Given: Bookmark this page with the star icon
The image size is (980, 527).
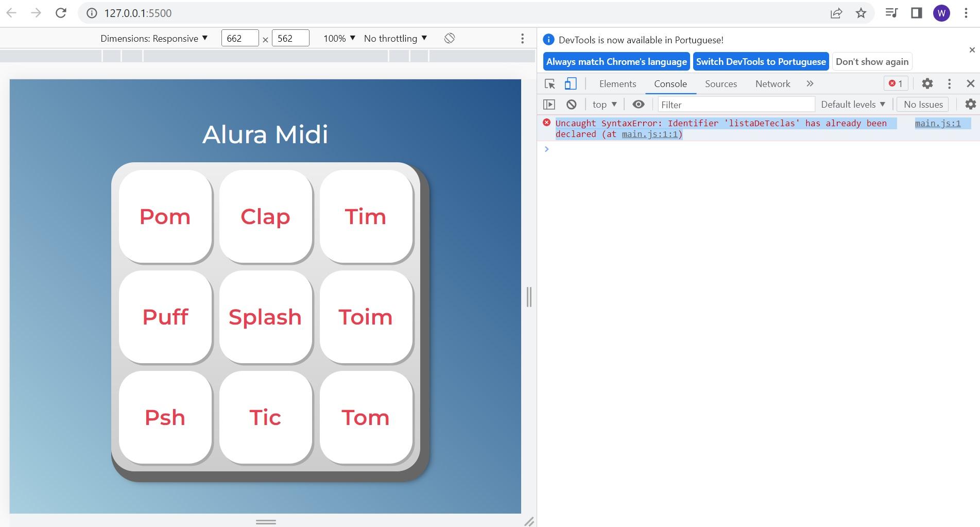Looking at the screenshot, I should [861, 13].
